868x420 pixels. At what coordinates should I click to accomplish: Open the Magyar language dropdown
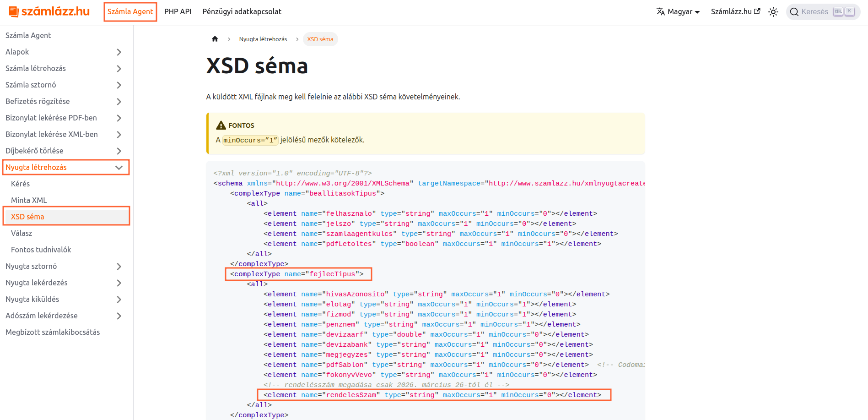[x=678, y=12]
